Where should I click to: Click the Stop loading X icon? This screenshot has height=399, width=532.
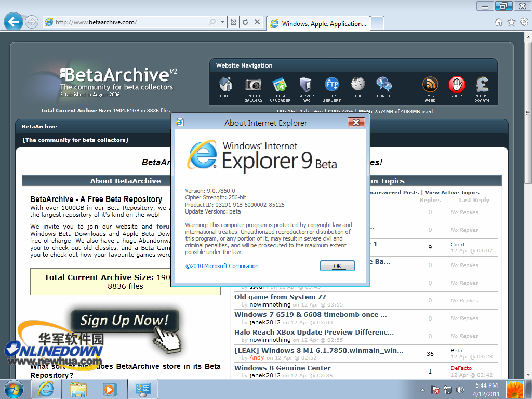tap(257, 22)
